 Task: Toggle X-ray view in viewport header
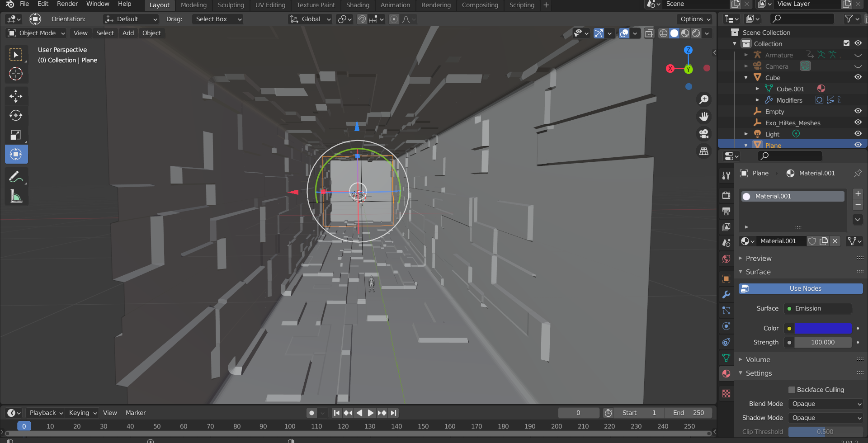point(649,33)
